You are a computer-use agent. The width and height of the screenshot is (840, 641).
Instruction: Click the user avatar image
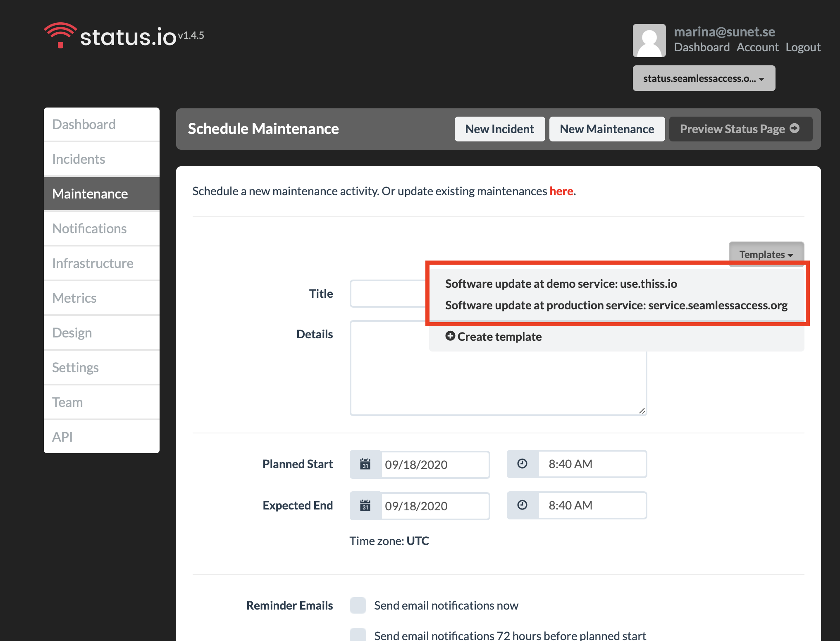tap(649, 41)
